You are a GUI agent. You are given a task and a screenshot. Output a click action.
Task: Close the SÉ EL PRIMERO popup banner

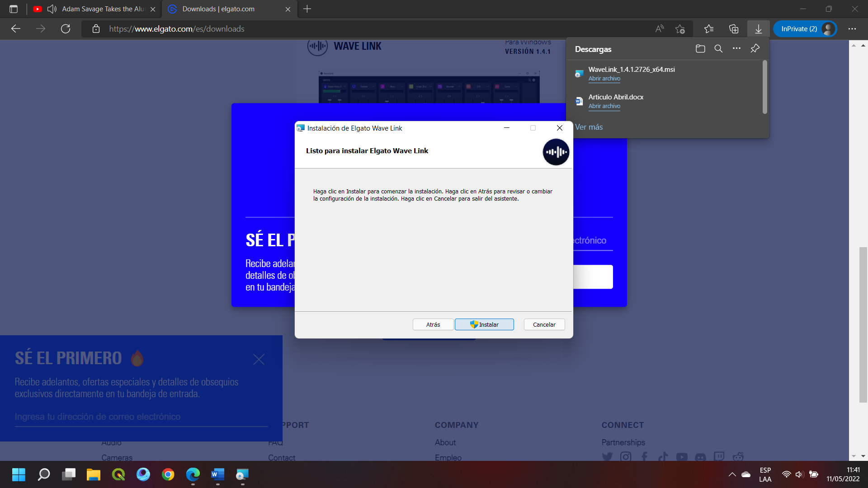point(259,359)
